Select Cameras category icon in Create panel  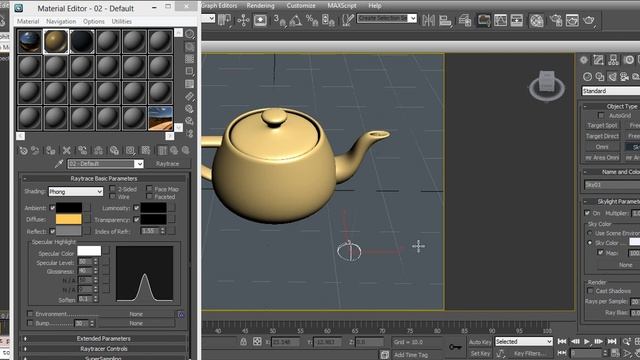tap(624, 77)
